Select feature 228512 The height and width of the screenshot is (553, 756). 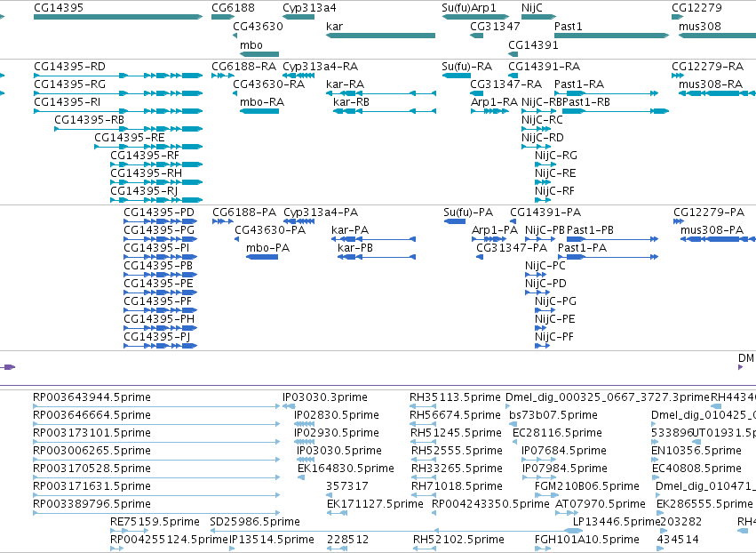point(347,540)
